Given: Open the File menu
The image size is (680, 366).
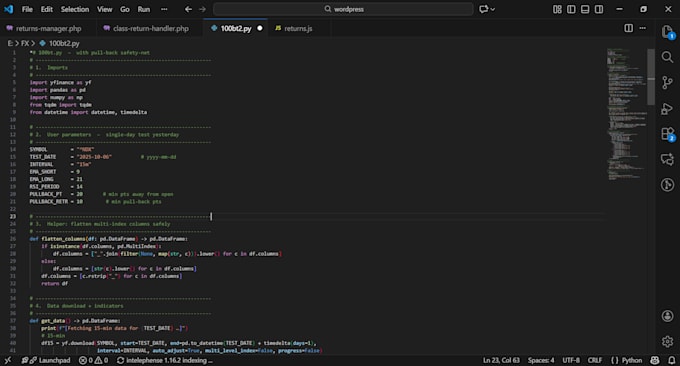Looking at the screenshot, I should [x=27, y=9].
